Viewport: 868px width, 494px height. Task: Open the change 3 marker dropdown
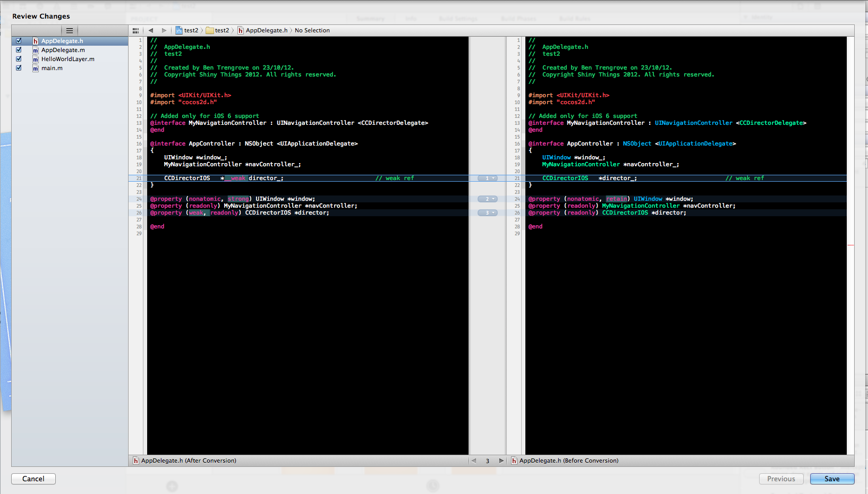[x=488, y=213]
